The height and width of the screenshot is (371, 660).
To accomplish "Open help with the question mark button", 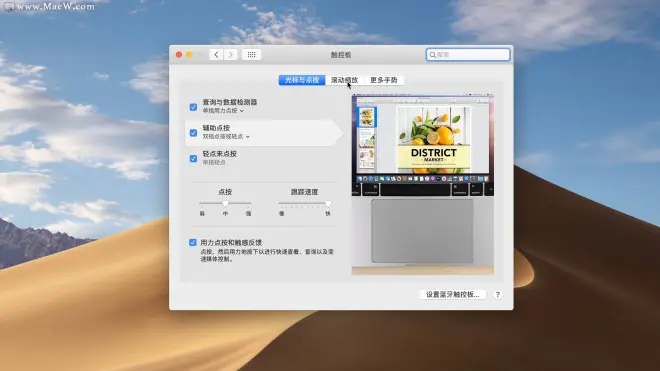I will (x=498, y=294).
